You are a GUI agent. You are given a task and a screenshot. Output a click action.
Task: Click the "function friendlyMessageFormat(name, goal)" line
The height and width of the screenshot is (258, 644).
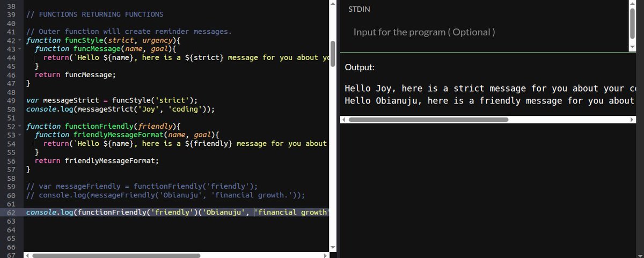[x=128, y=135]
